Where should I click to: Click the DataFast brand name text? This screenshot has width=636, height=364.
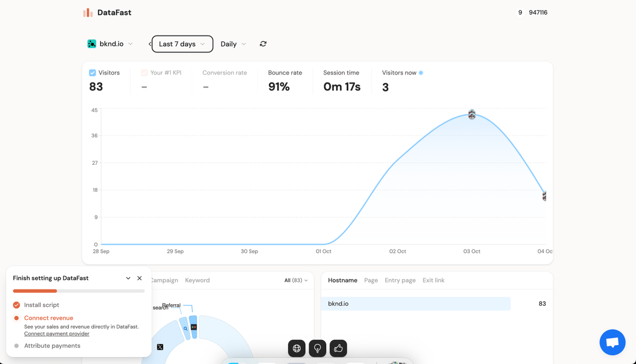pos(114,12)
